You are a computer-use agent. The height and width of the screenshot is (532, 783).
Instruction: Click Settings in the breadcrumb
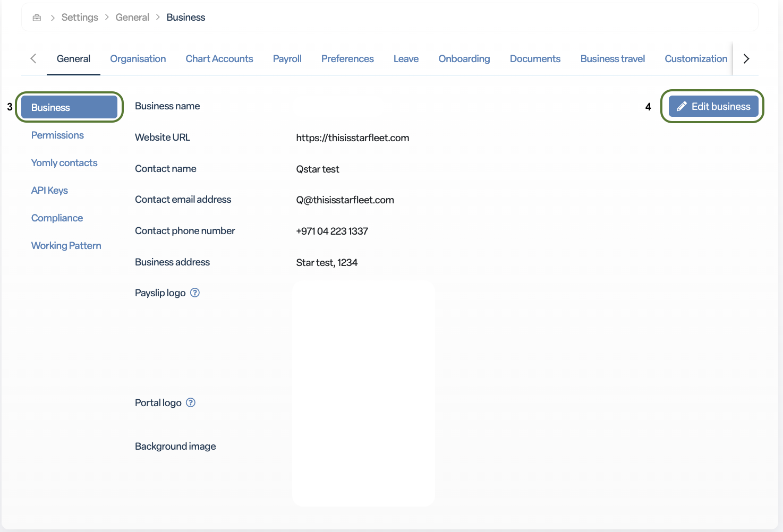80,18
